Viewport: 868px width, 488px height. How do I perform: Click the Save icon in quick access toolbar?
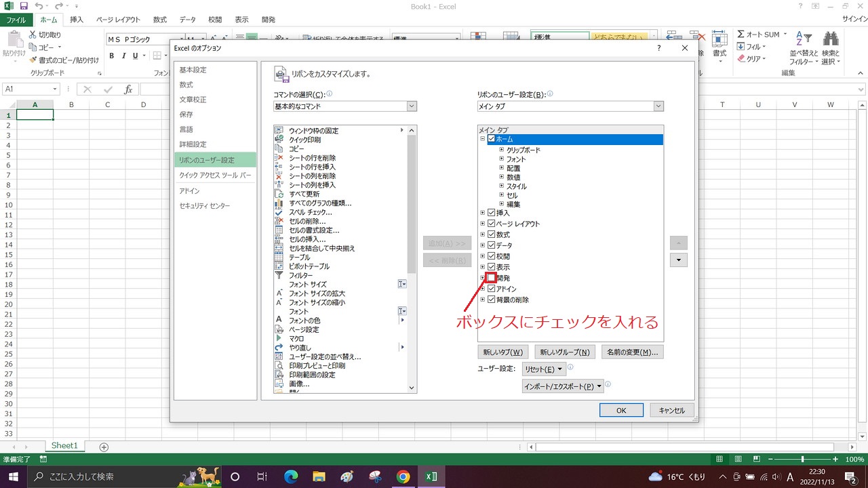[x=24, y=6]
